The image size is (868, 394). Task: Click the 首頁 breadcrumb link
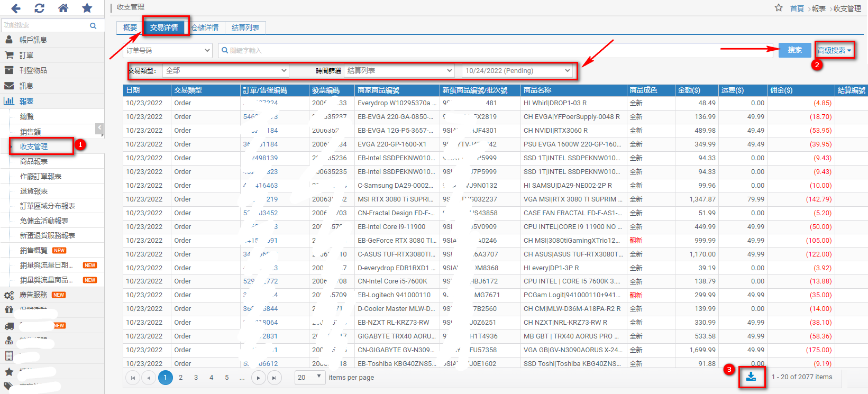(797, 8)
